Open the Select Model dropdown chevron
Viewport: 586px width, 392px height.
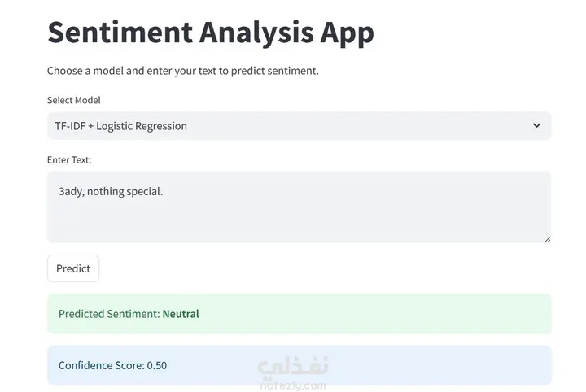pyautogui.click(x=536, y=125)
